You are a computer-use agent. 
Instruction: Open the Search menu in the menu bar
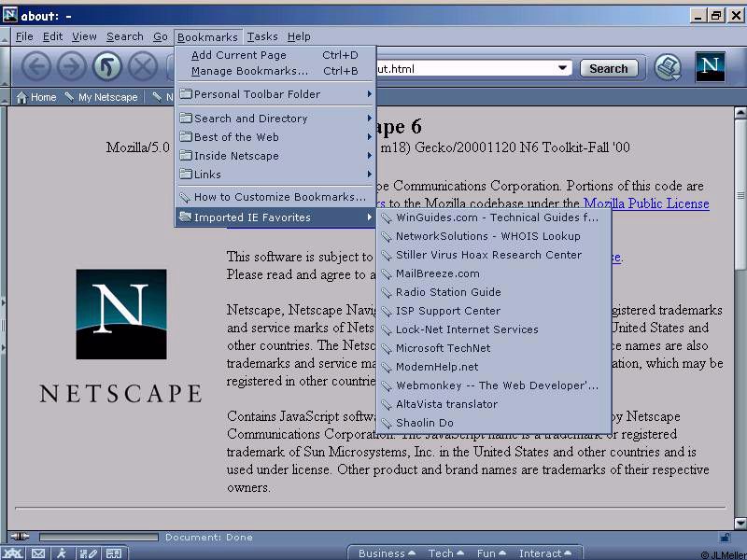point(125,36)
